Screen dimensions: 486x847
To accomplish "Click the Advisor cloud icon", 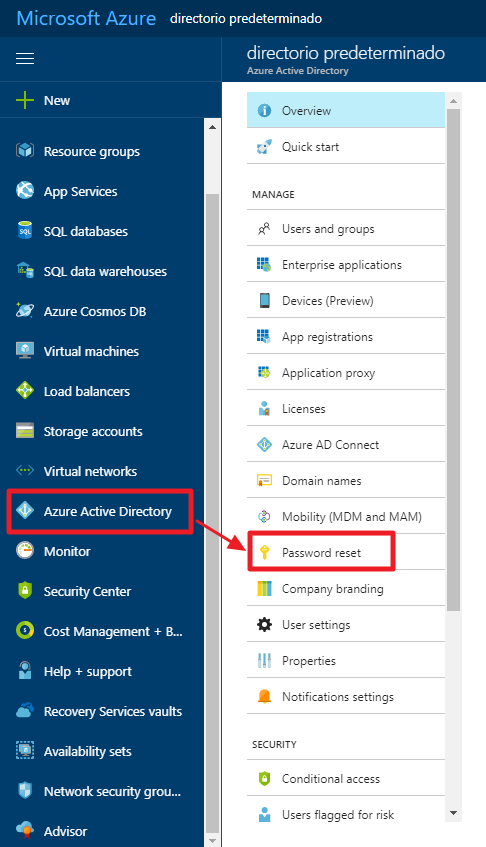I will pyautogui.click(x=25, y=830).
